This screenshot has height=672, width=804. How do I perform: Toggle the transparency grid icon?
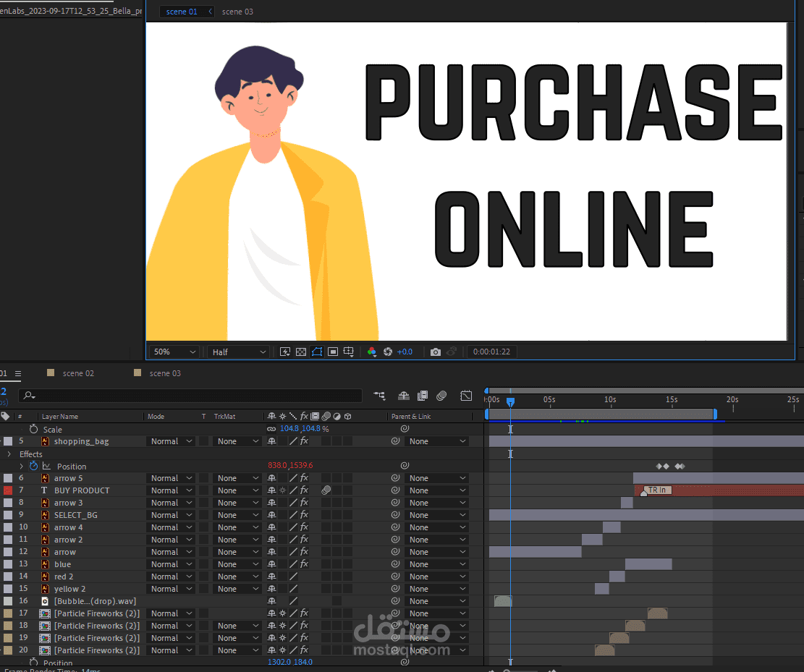point(301,352)
